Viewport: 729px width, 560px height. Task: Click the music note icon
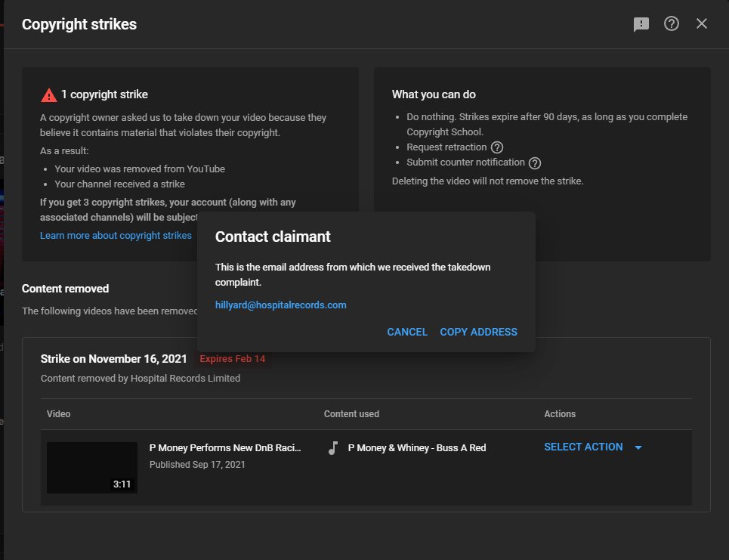tap(333, 448)
